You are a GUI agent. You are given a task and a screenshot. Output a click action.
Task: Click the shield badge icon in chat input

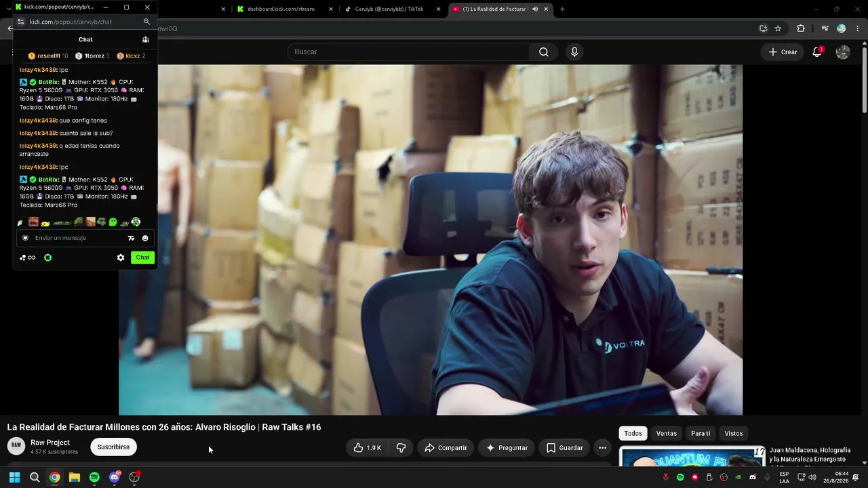26,238
